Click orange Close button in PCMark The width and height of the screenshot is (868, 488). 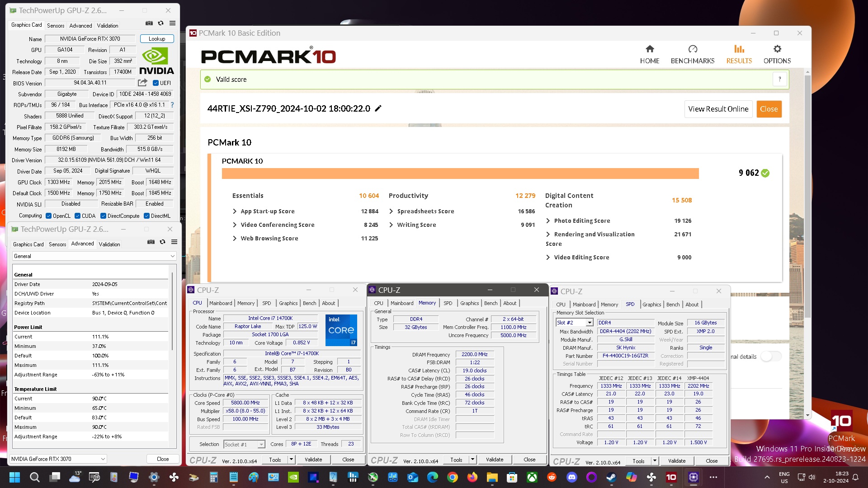click(x=769, y=109)
